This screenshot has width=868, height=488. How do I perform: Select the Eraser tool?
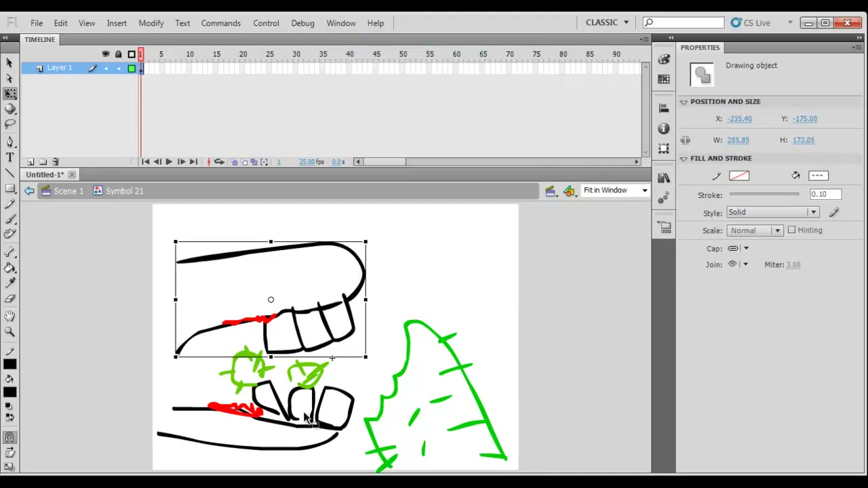pyautogui.click(x=9, y=298)
